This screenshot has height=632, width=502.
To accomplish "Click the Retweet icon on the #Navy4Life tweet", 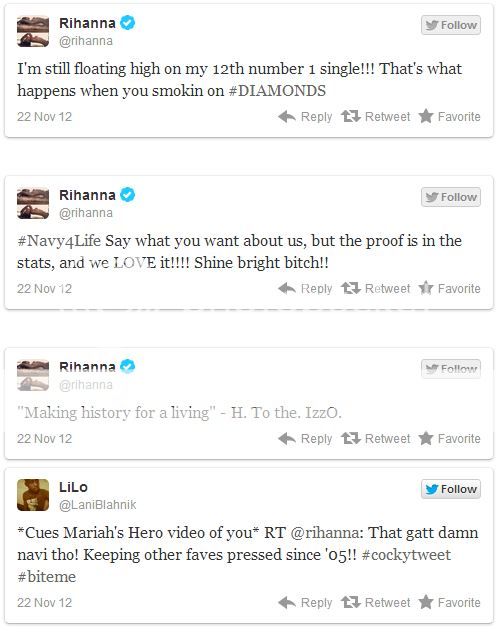I will point(350,288).
